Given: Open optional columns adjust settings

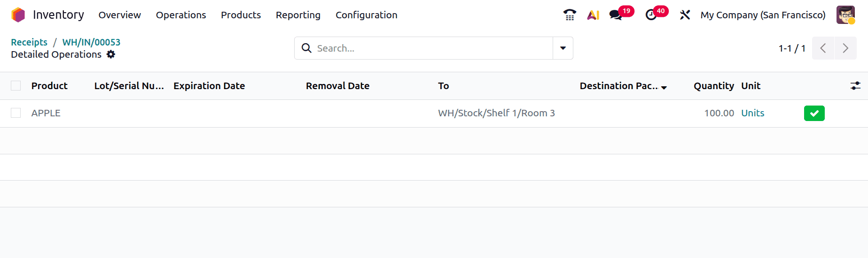Looking at the screenshot, I should 855,86.
